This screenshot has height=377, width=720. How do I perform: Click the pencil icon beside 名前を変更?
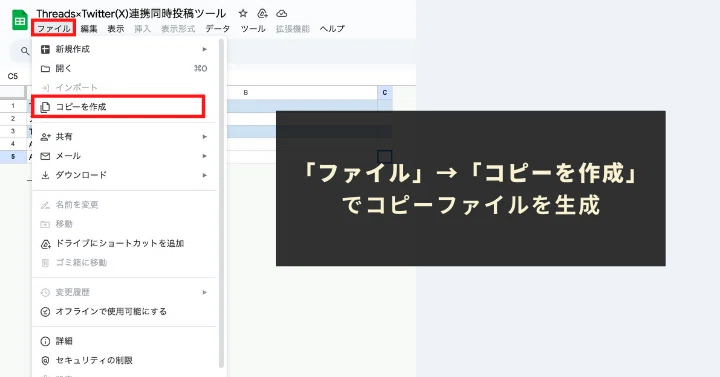[x=45, y=205]
